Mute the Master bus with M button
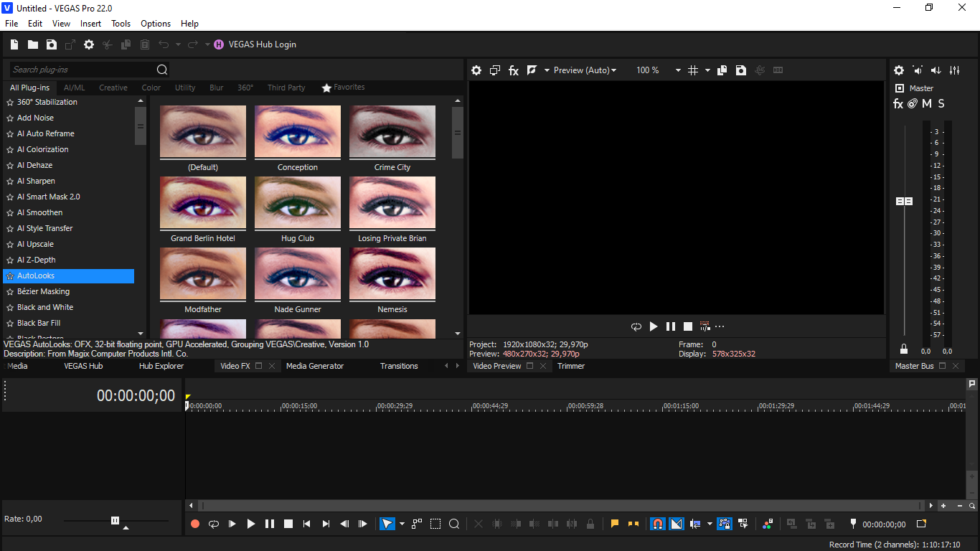The width and height of the screenshot is (980, 551). point(927,104)
